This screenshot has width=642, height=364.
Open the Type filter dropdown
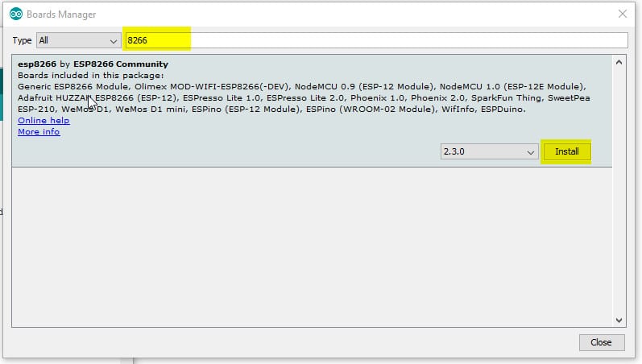tap(78, 40)
